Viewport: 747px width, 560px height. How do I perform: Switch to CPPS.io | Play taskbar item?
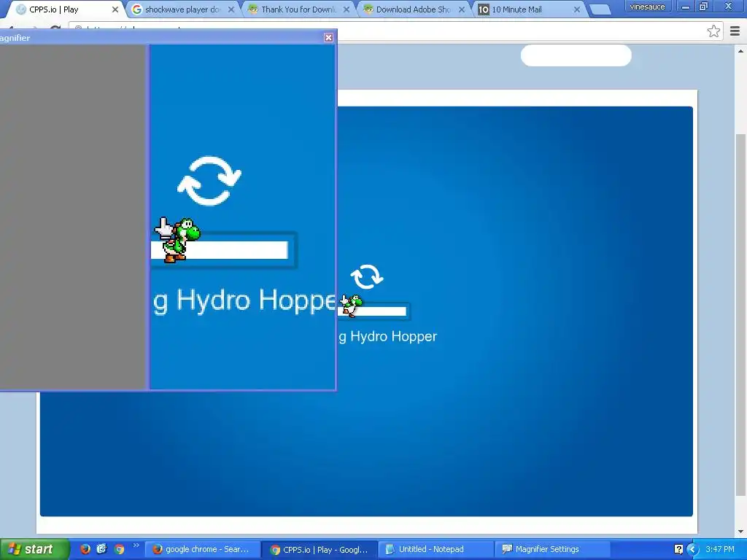[x=320, y=550]
